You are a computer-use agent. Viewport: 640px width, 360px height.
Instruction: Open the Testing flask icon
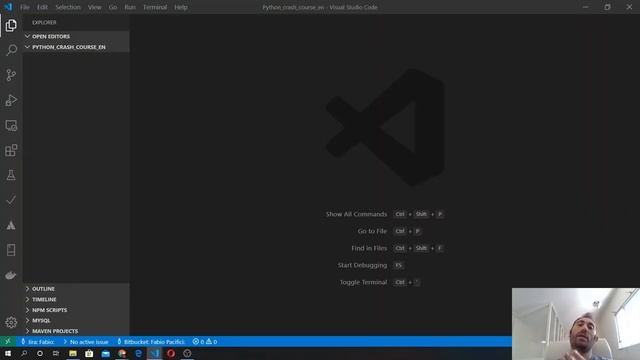click(x=11, y=175)
